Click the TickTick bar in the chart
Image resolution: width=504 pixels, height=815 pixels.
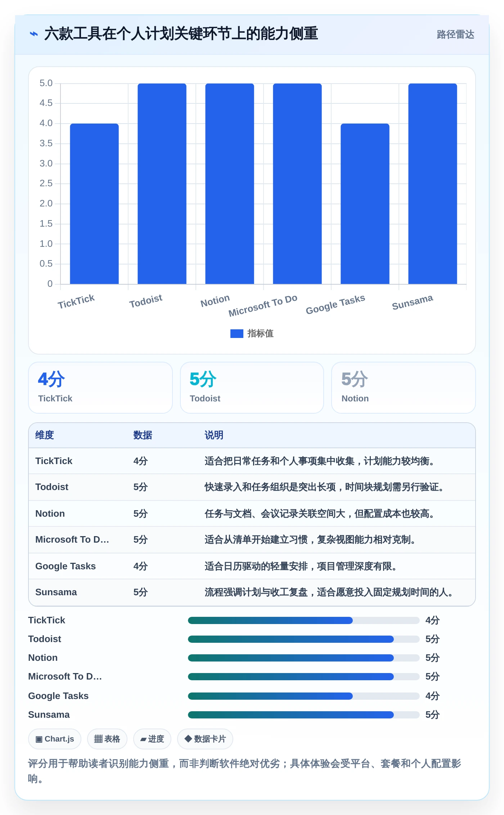coord(94,204)
